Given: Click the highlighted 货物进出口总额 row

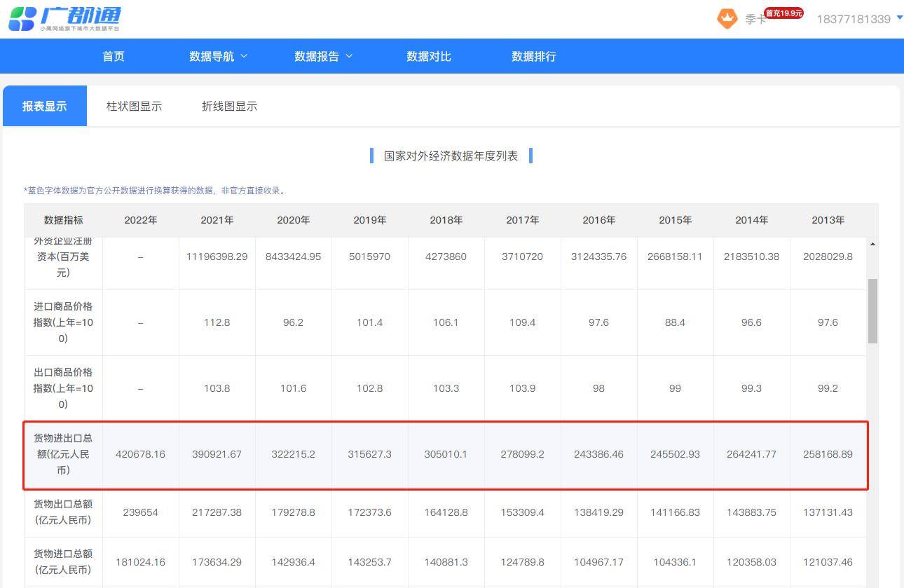Looking at the screenshot, I should click(446, 454).
